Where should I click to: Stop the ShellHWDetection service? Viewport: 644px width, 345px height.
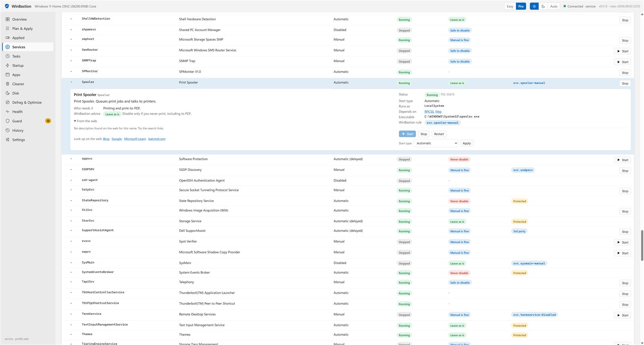coord(625,20)
